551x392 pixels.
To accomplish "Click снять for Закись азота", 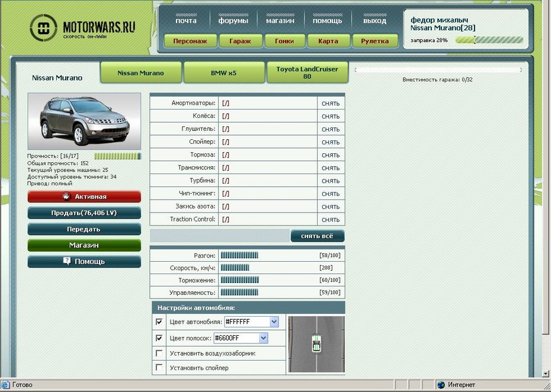I will (x=331, y=207).
